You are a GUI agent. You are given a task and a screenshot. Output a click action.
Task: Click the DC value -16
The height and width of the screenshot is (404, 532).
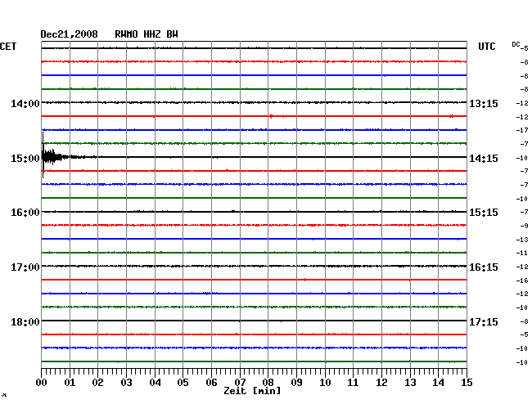(x=522, y=281)
